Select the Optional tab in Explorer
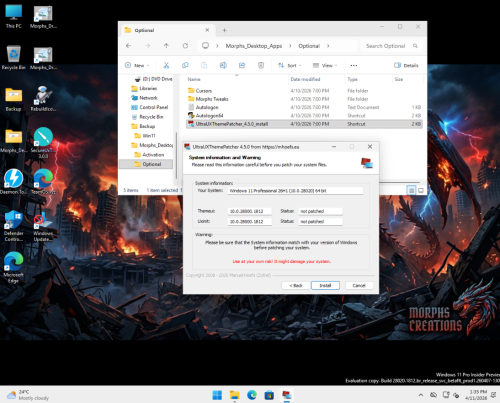The image size is (500, 403). [x=167, y=30]
